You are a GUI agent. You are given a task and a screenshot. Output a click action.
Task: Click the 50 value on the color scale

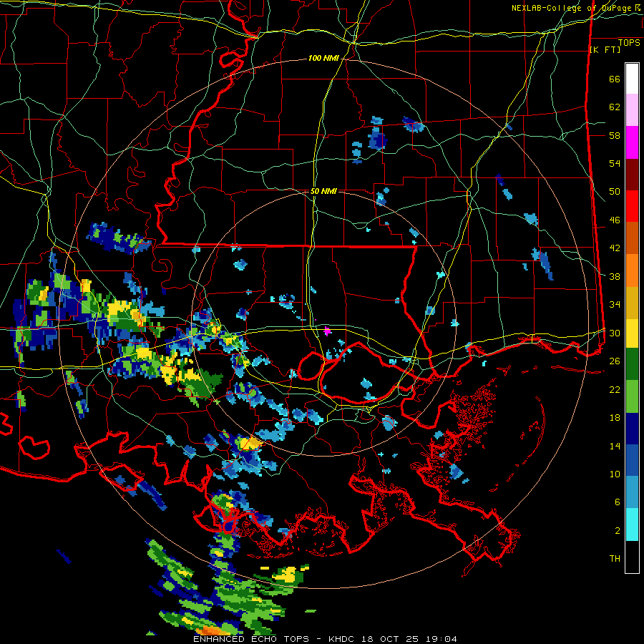(x=615, y=191)
